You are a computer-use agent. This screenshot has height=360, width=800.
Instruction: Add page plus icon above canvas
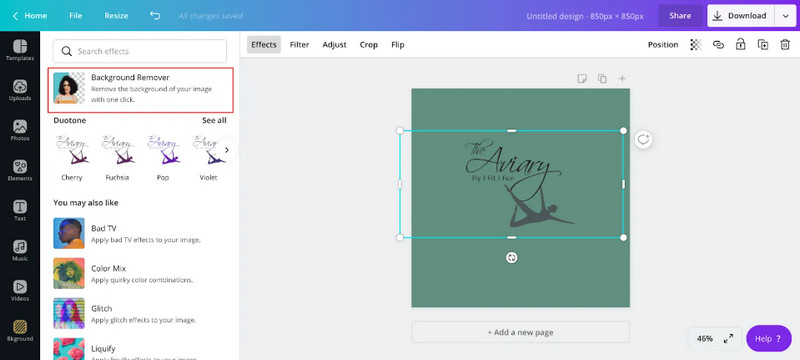[622, 79]
